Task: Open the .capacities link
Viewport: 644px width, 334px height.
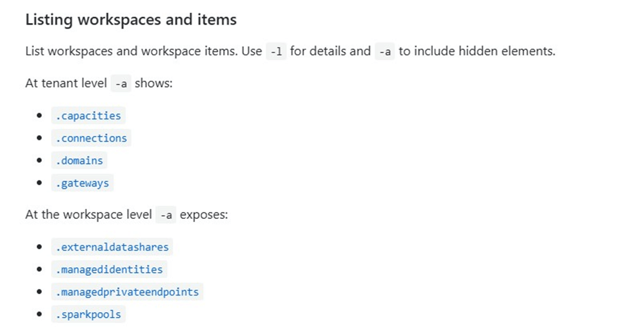Action: coord(88,116)
